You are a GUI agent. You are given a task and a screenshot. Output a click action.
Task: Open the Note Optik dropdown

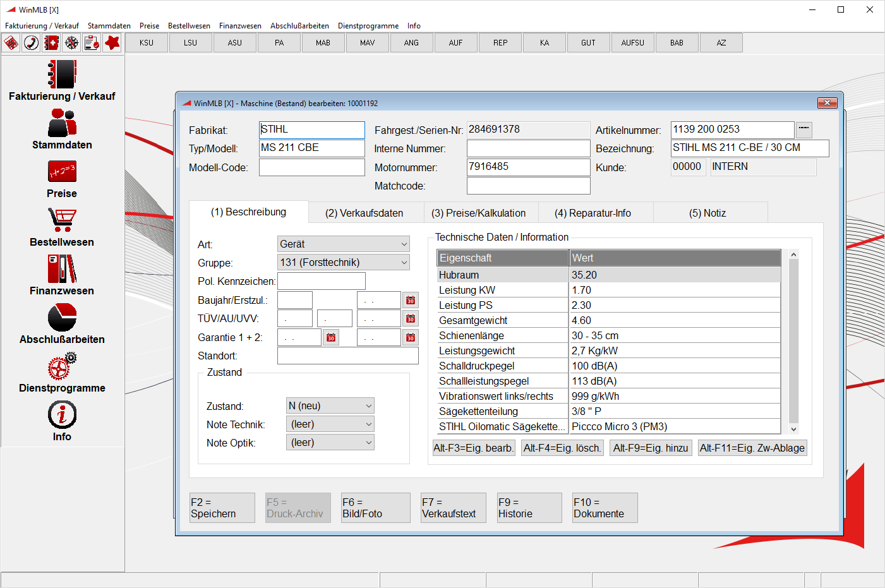pos(368,442)
